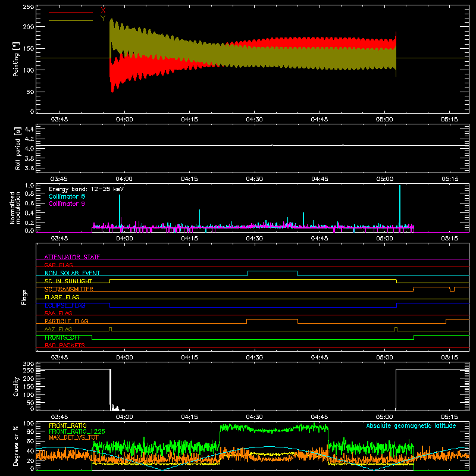Click 'Energy band: 12-25 keV' text
Screen dimensions: 476x476
click(86, 189)
